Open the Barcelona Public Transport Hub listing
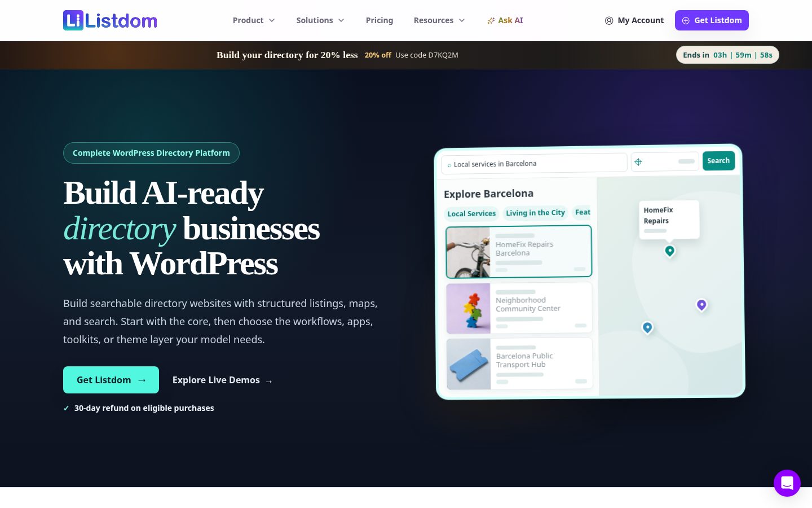812x508 pixels. coord(519,364)
